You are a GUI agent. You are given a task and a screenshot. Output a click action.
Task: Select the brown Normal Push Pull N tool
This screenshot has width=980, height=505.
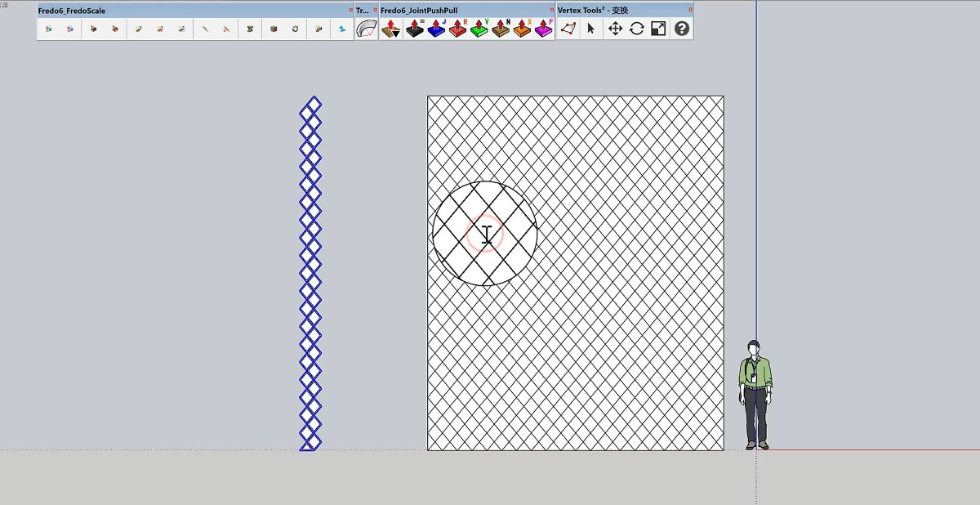click(x=501, y=29)
